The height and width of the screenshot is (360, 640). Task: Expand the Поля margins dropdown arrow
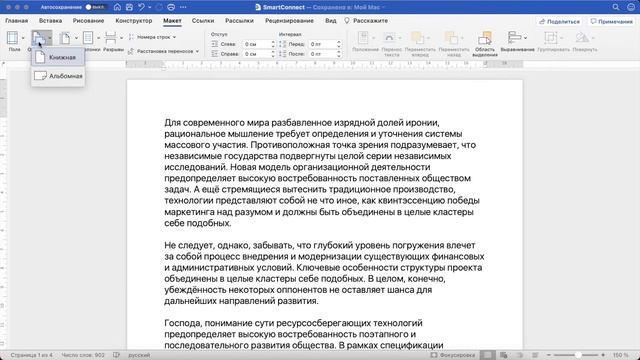coord(23,38)
